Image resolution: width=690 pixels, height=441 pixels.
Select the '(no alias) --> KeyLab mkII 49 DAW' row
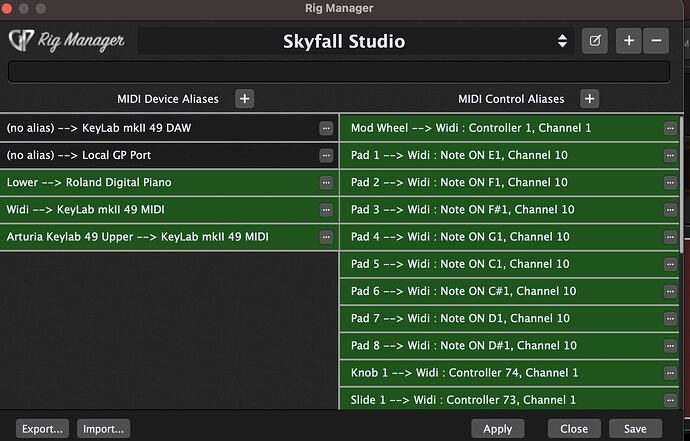169,129
